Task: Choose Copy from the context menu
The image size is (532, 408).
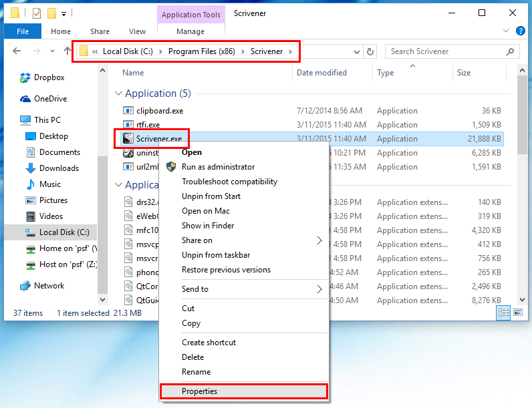Action: tap(191, 323)
